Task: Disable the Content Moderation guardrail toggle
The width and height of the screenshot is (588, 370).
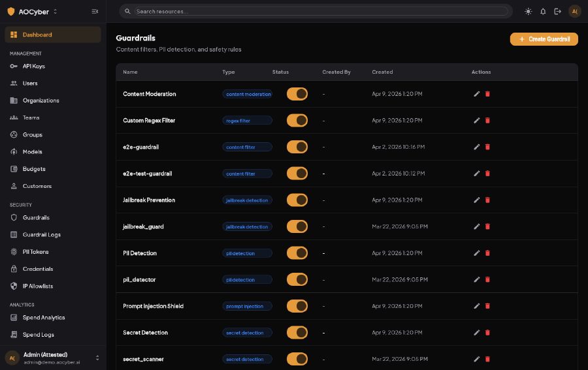Action: (x=297, y=94)
